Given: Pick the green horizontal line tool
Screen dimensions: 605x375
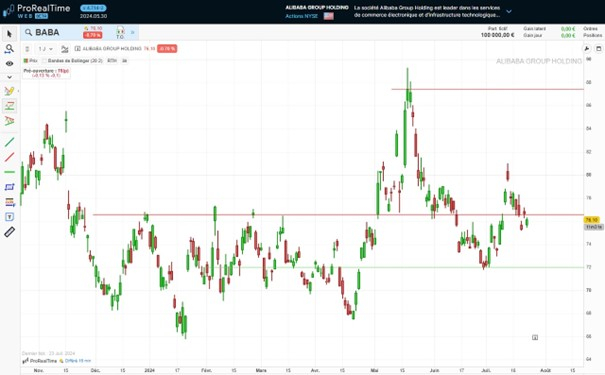Looking at the screenshot, I should coord(9,172).
